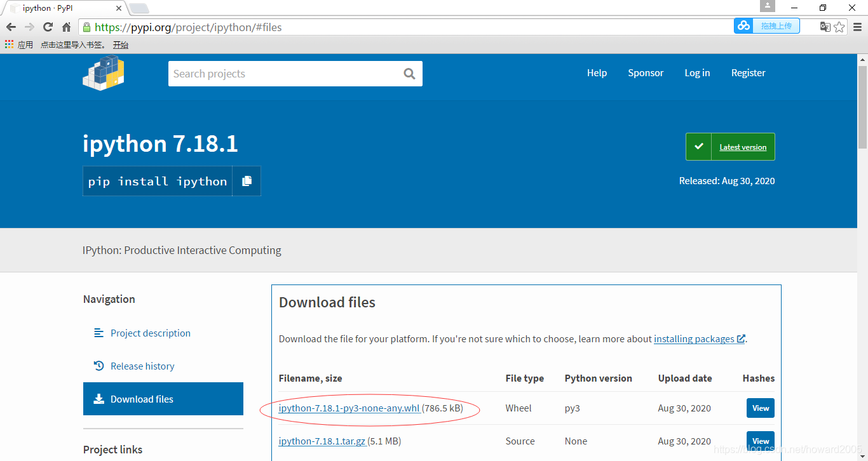Click the address bar URL

pos(188,27)
